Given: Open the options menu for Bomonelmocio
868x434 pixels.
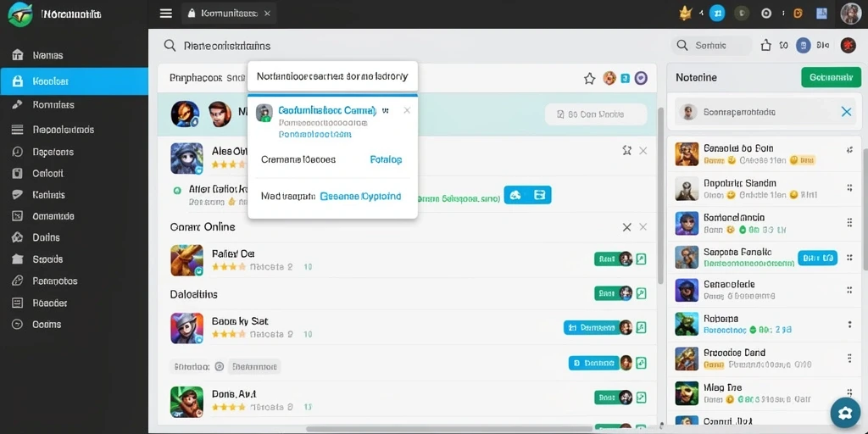Looking at the screenshot, I should tap(849, 223).
